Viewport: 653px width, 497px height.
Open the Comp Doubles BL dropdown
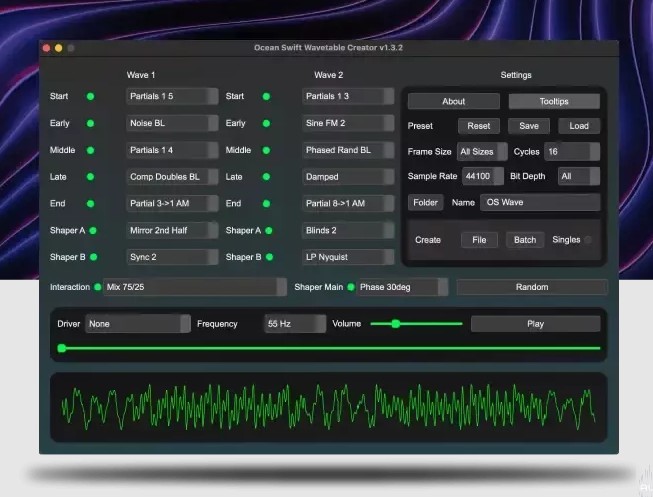point(172,177)
